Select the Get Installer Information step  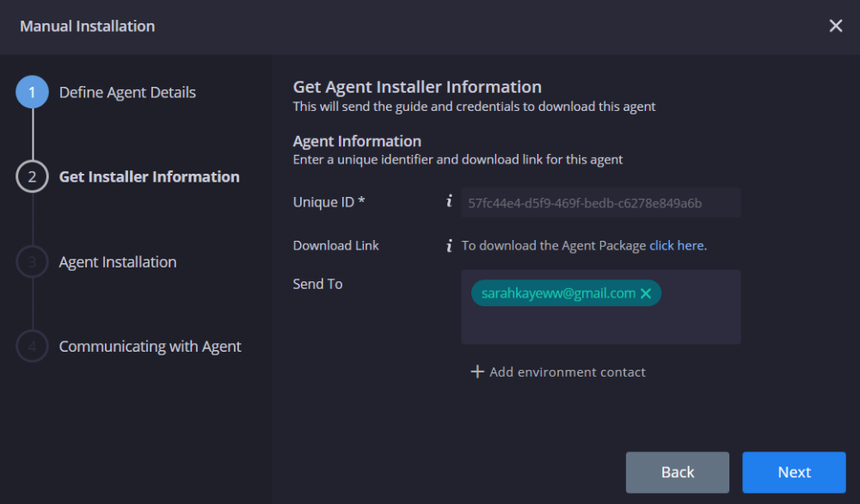click(149, 175)
